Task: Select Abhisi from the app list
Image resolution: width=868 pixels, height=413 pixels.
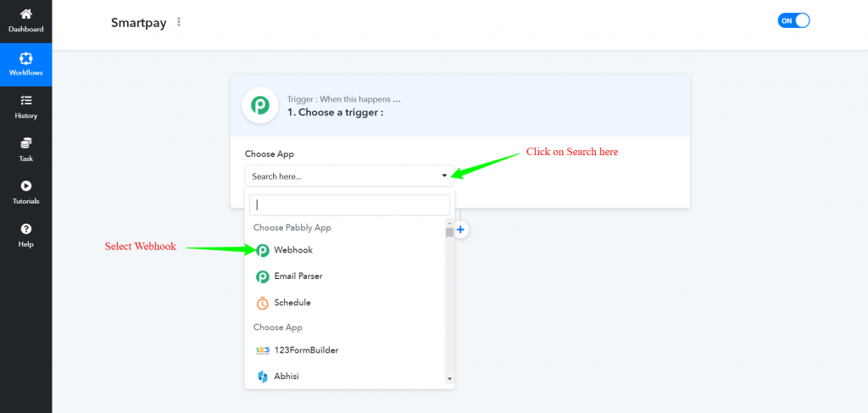Action: point(346,377)
